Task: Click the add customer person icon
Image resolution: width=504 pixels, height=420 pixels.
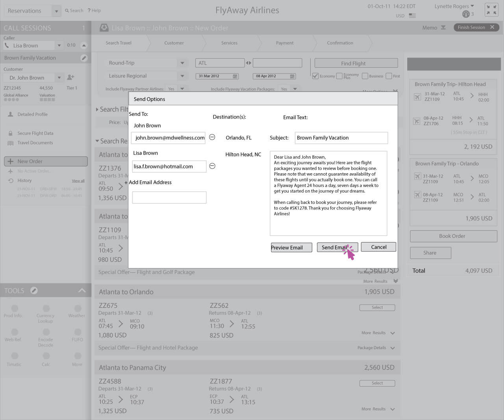Action: point(71,78)
